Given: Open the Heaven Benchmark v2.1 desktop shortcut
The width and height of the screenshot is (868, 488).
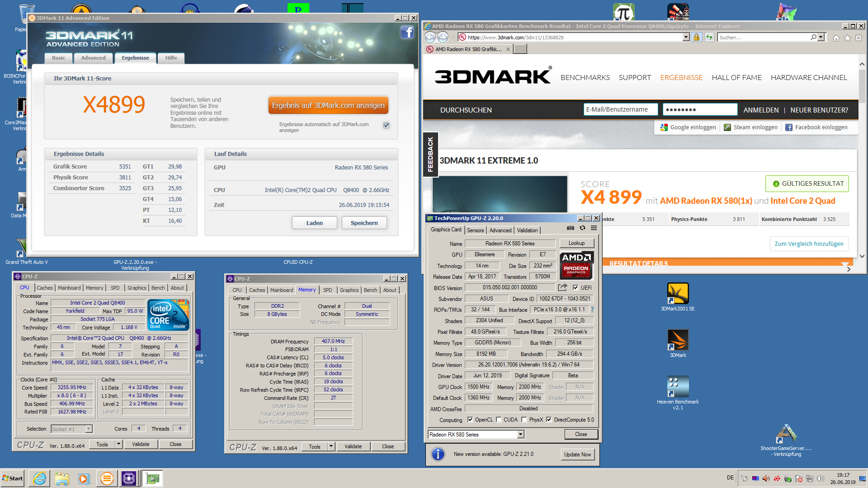Looking at the screenshot, I should pos(678,393).
